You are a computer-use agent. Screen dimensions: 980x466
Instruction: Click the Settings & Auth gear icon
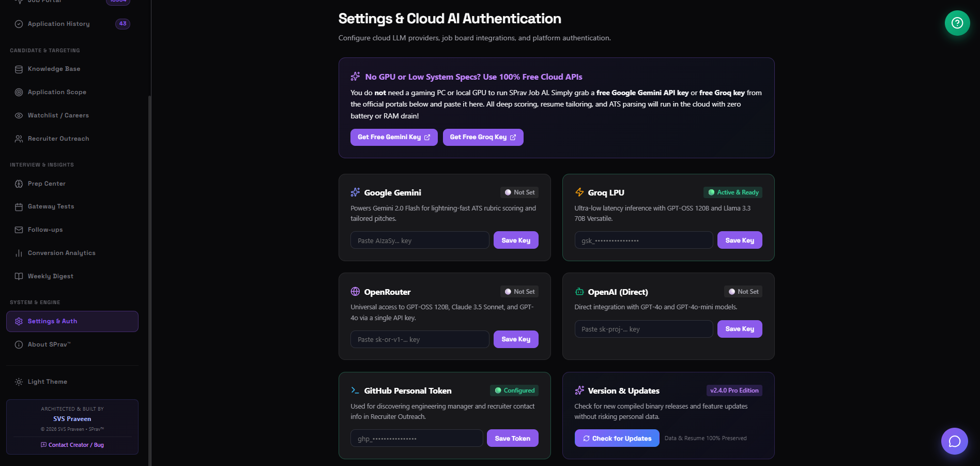(19, 321)
